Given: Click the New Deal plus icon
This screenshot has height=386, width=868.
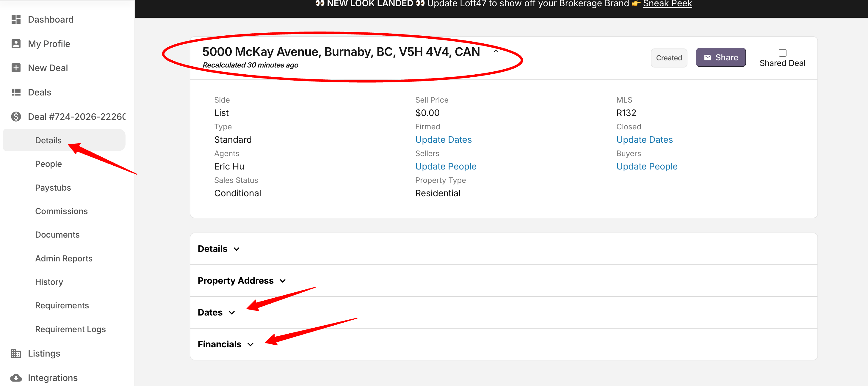Looking at the screenshot, I should [x=16, y=68].
